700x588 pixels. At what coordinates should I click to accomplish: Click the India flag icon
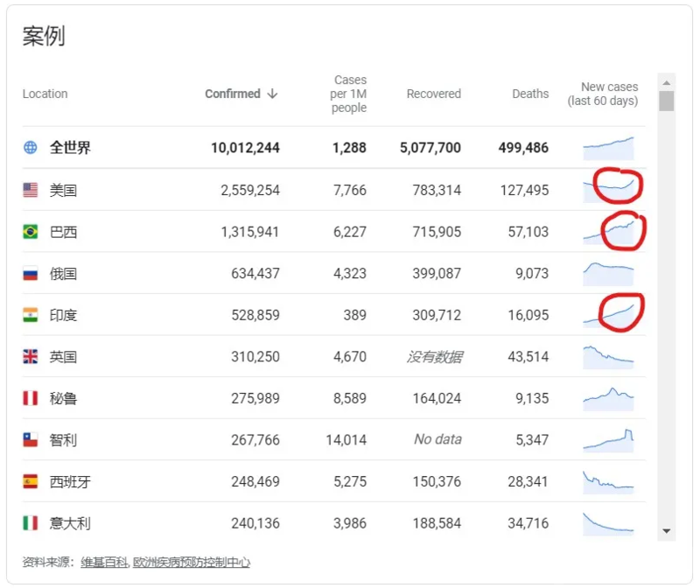31,315
